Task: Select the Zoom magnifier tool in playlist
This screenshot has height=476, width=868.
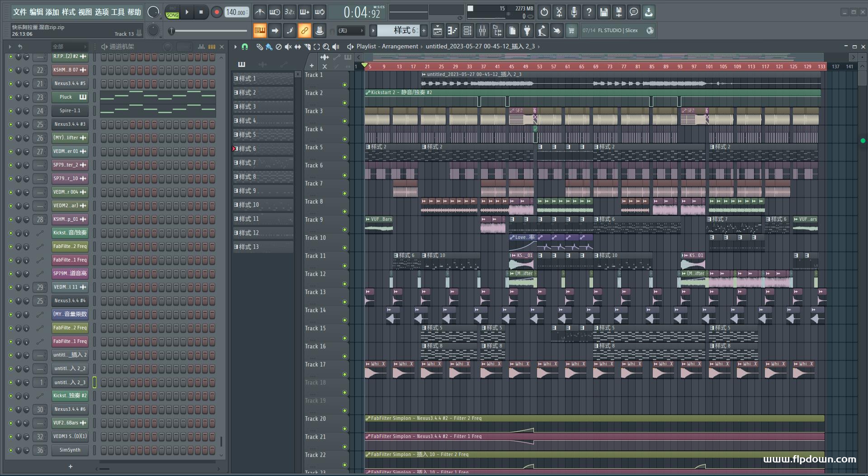Action: click(x=326, y=47)
